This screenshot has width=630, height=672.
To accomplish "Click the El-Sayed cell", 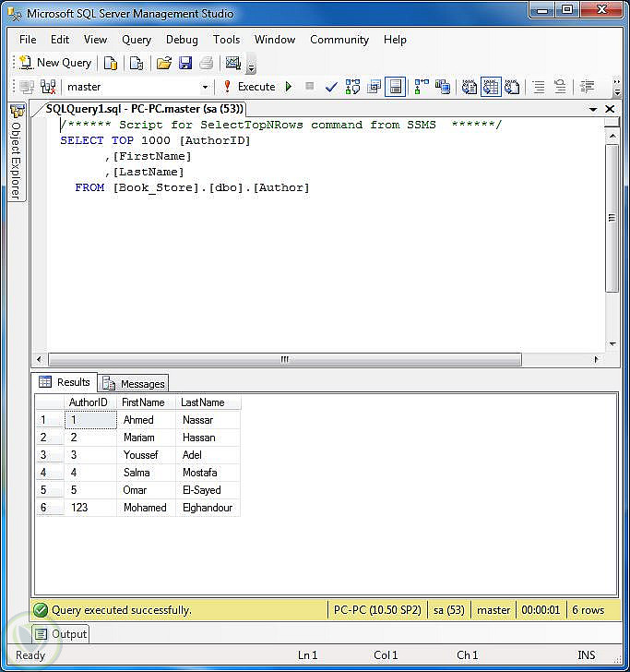I will point(208,490).
